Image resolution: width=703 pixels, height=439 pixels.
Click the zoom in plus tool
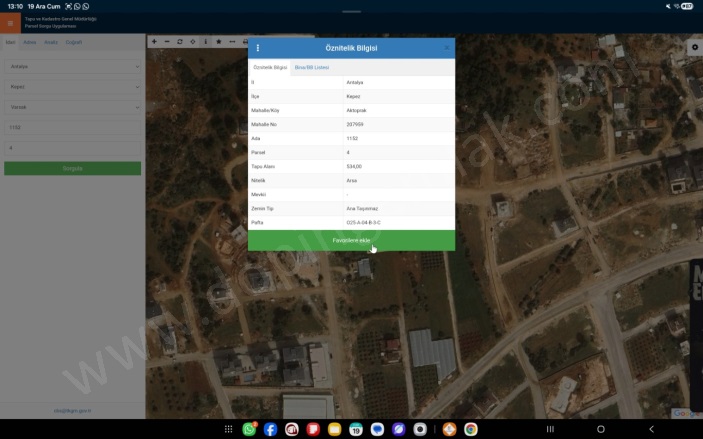coord(154,42)
